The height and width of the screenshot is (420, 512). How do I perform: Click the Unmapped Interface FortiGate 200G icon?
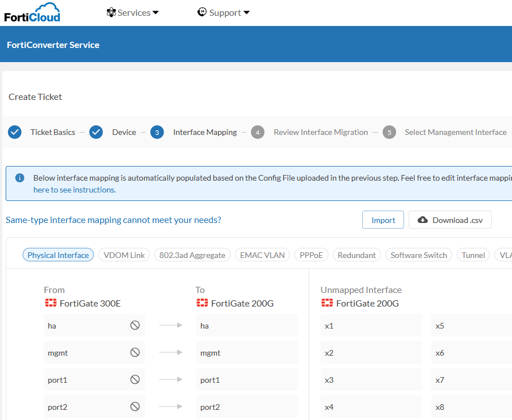point(327,303)
